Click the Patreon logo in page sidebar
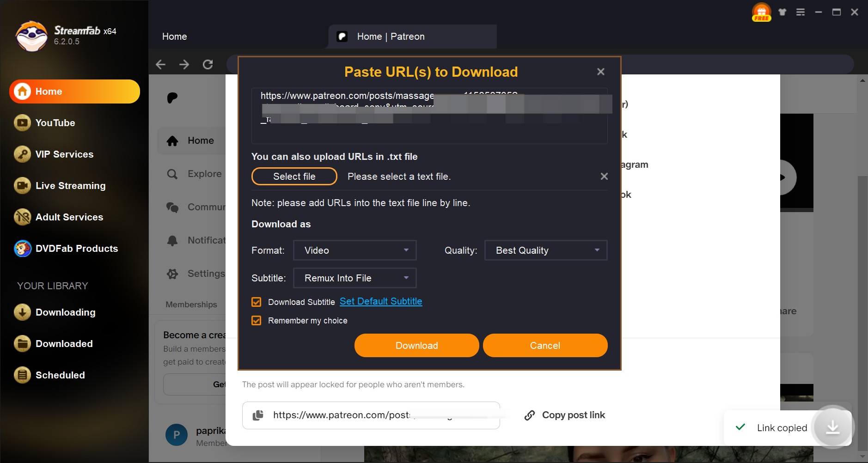 pos(172,98)
